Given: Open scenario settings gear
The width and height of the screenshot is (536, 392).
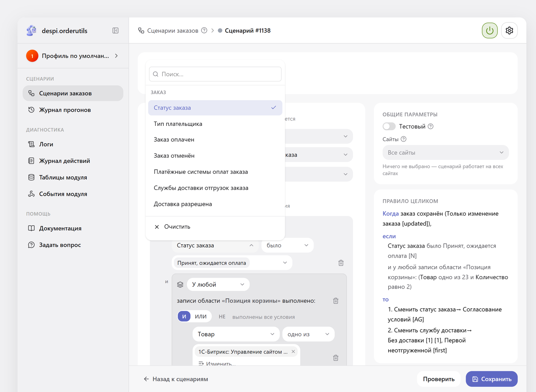Looking at the screenshot, I should [x=509, y=30].
